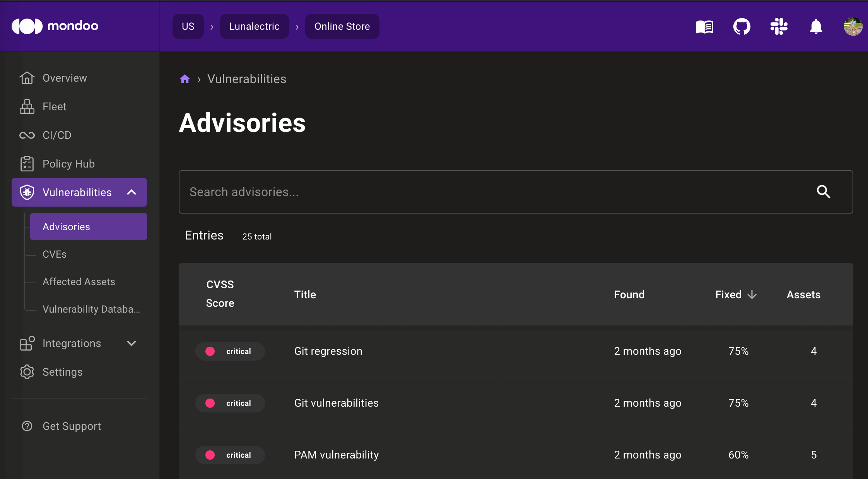Collapse the Vulnerabilities sidebar section

tap(132, 192)
